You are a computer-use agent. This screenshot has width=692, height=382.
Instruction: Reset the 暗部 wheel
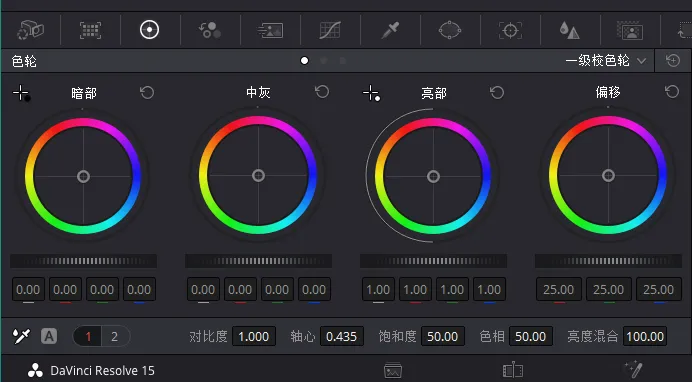[147, 93]
